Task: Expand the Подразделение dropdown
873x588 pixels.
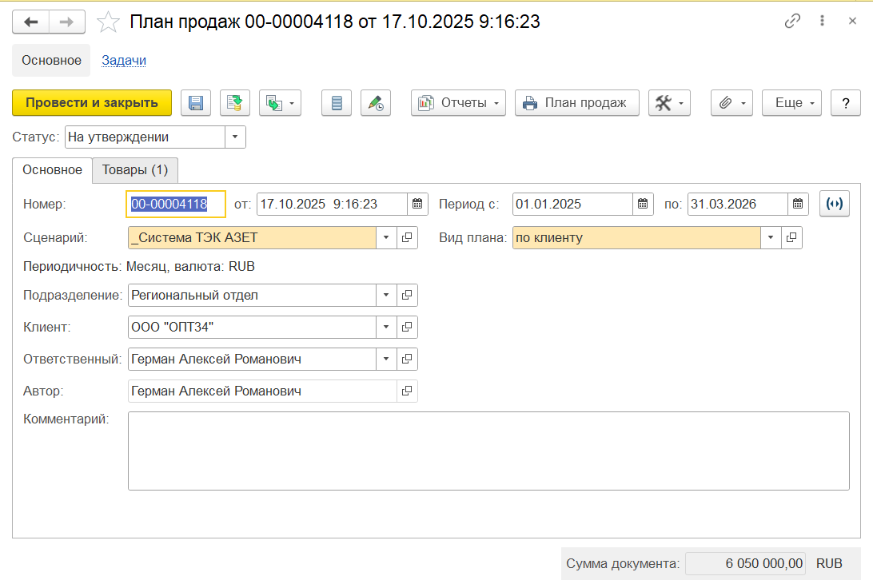Action: (386, 296)
